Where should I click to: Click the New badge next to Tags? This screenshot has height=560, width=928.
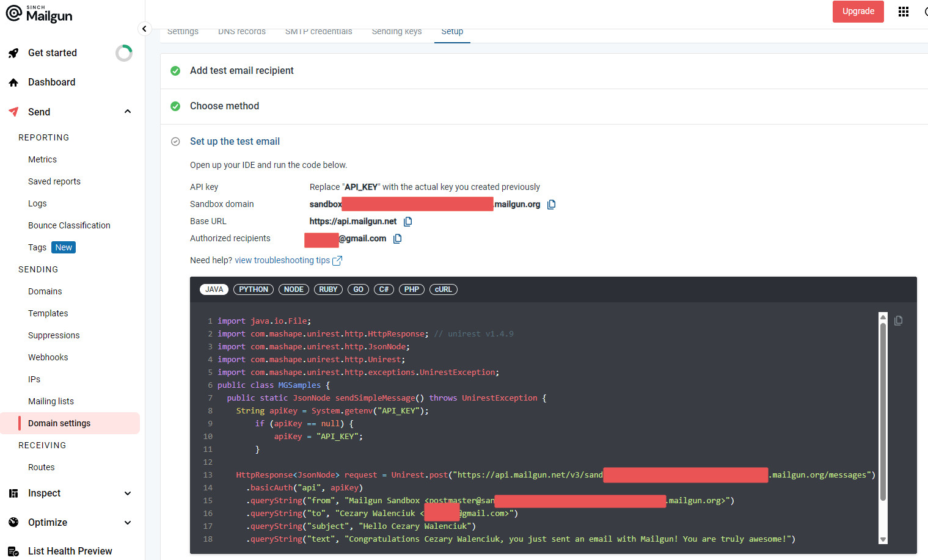click(x=64, y=247)
